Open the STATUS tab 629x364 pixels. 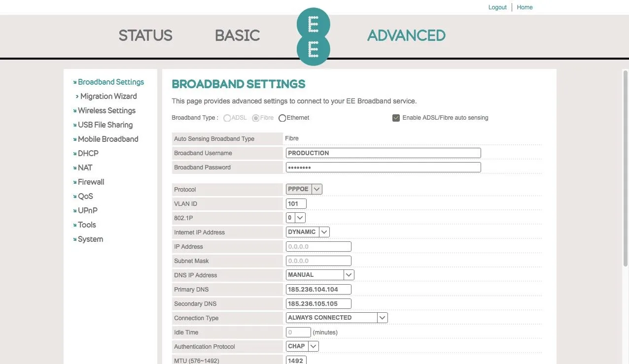(x=145, y=35)
